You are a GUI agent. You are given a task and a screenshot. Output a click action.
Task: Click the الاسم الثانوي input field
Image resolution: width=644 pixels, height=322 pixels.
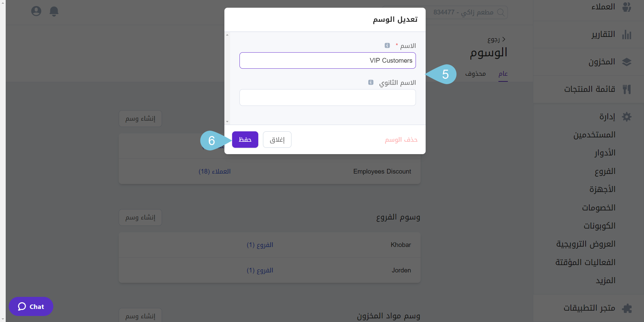pyautogui.click(x=327, y=98)
